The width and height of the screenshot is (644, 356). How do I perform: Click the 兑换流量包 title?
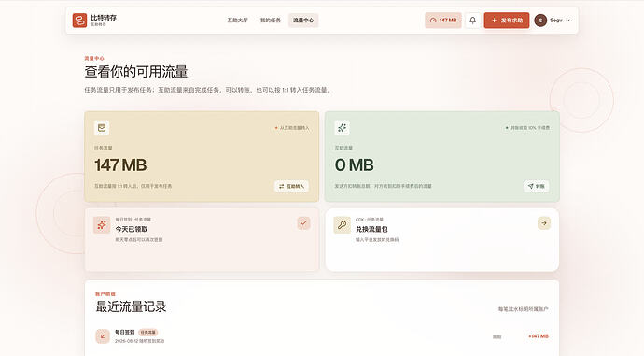click(x=371, y=229)
